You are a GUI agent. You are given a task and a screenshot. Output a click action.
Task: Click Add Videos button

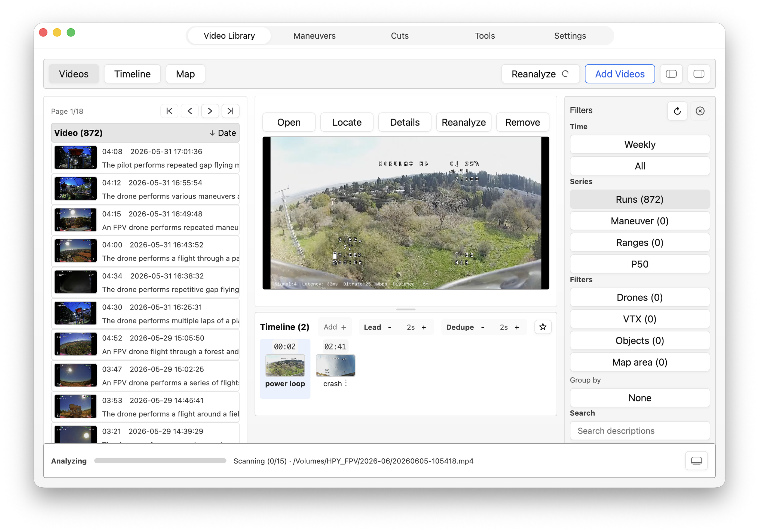tap(620, 74)
